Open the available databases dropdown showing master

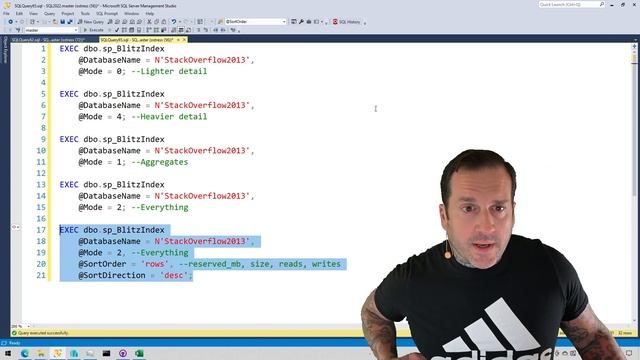(x=51, y=30)
